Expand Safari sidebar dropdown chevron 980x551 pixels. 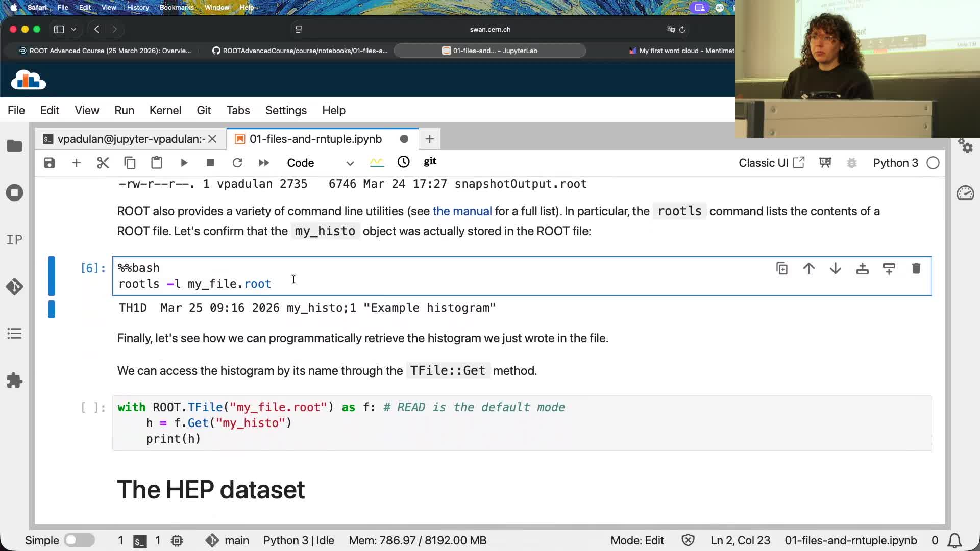click(73, 29)
